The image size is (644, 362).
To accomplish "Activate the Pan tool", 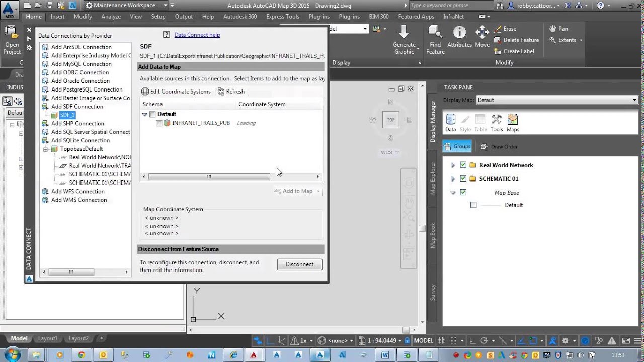I will (x=558, y=29).
